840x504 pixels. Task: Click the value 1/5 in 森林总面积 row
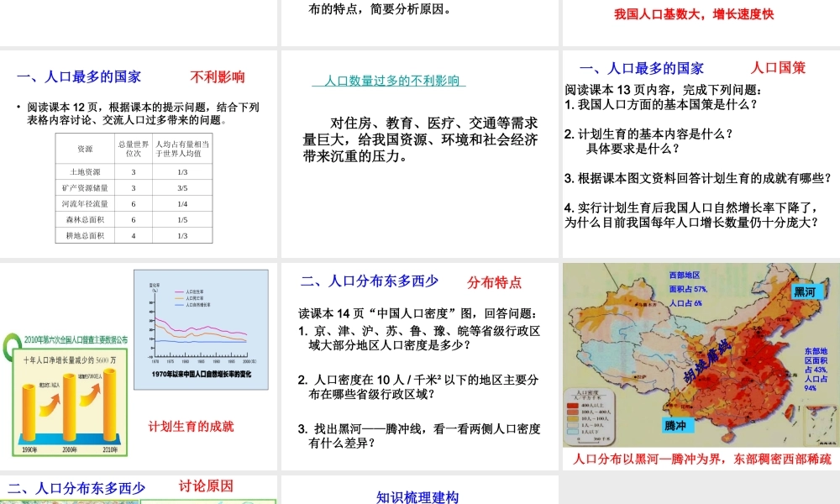(182, 219)
